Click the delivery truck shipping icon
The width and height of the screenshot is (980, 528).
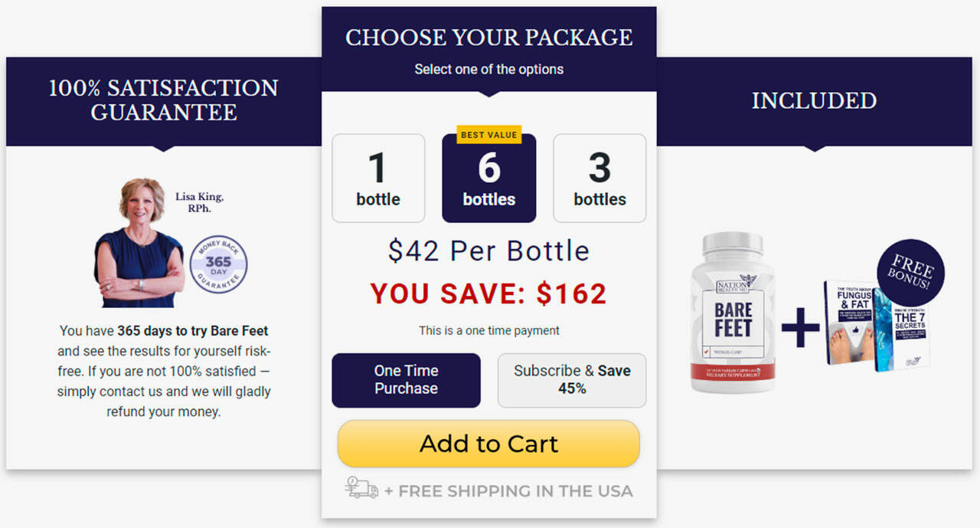(362, 488)
